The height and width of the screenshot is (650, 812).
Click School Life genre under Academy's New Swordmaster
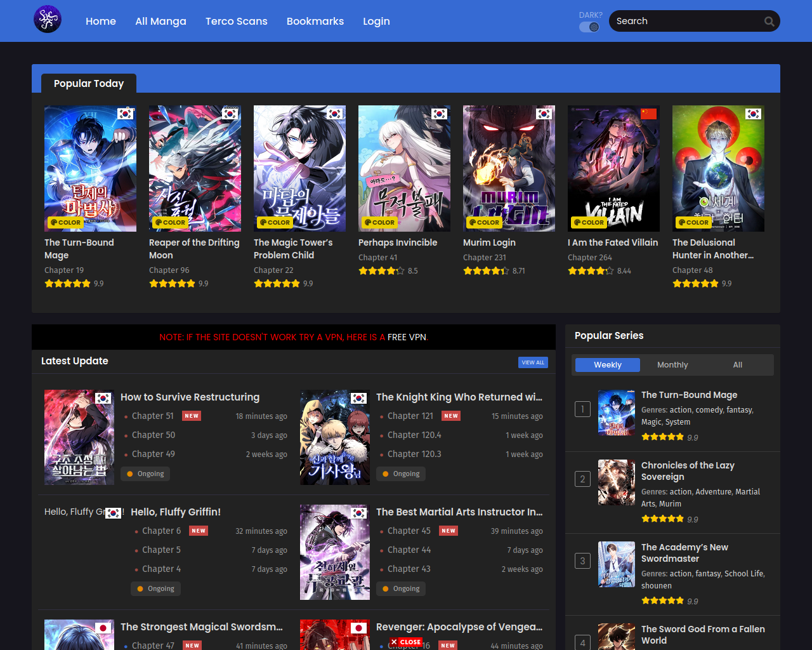(x=744, y=573)
